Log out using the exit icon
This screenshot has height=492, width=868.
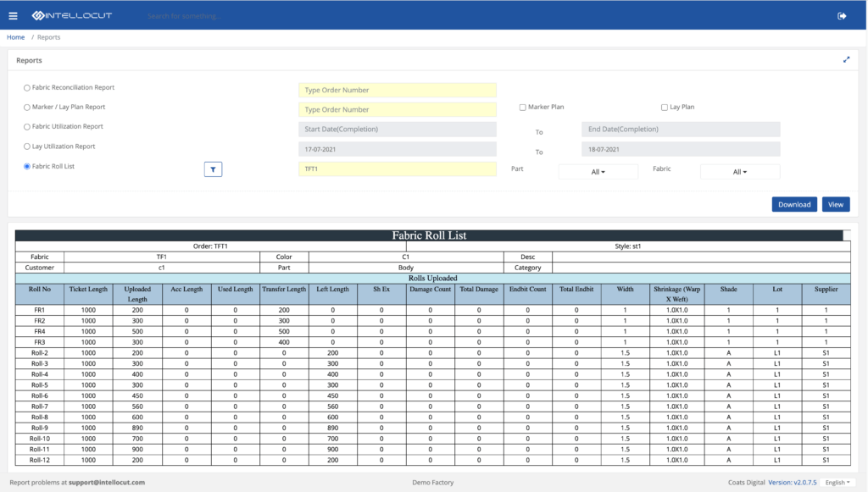(x=840, y=14)
